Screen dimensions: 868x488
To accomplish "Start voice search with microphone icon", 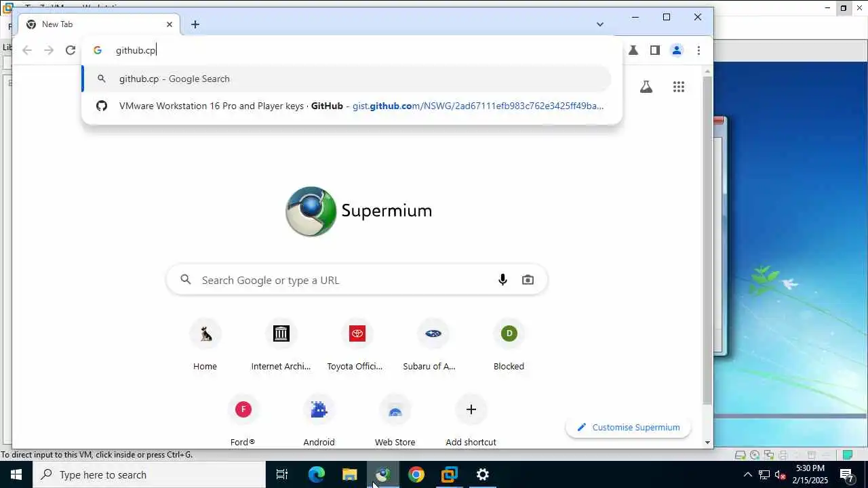I will pyautogui.click(x=502, y=280).
